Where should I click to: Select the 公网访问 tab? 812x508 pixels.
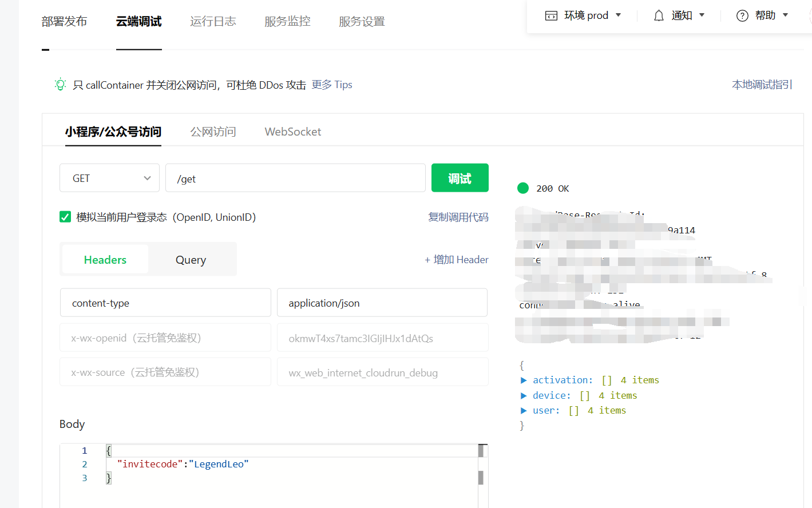click(x=213, y=132)
